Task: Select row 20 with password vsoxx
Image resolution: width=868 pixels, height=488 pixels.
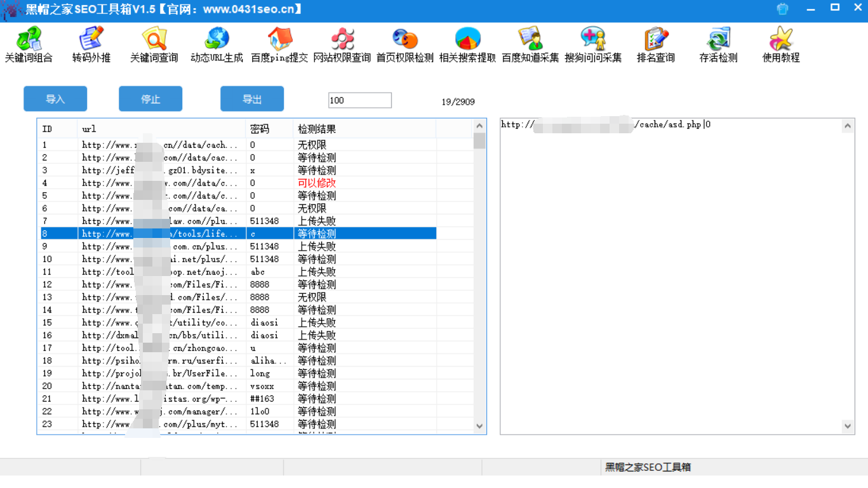Action: pyautogui.click(x=238, y=386)
